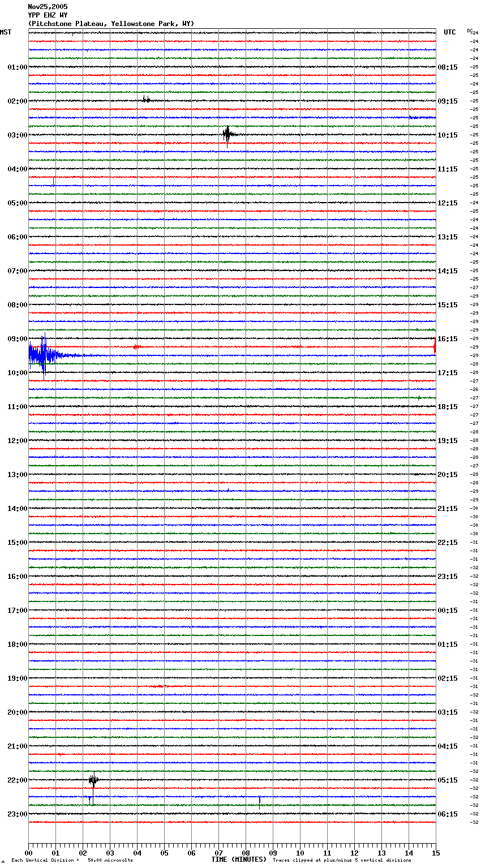Click the 14:00 MST time label
Viewport: 481px width, 868px height.
coord(18,509)
